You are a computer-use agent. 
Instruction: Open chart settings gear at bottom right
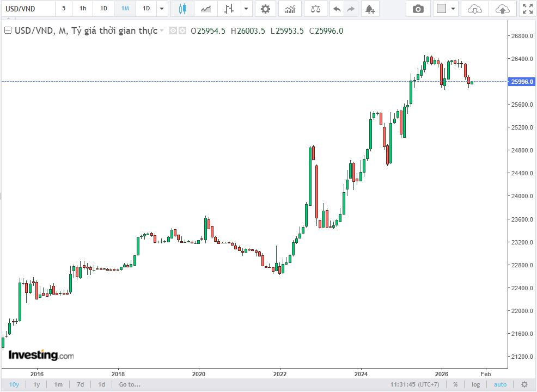tap(524, 384)
